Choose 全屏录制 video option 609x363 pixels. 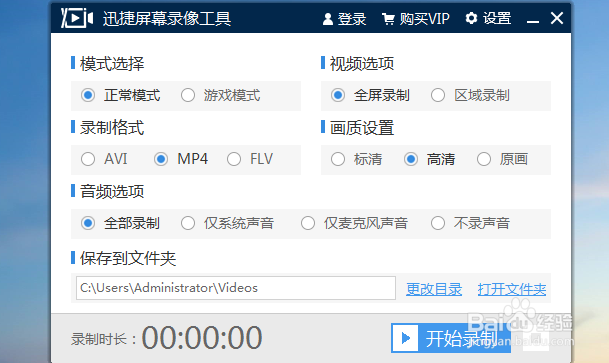pos(370,95)
